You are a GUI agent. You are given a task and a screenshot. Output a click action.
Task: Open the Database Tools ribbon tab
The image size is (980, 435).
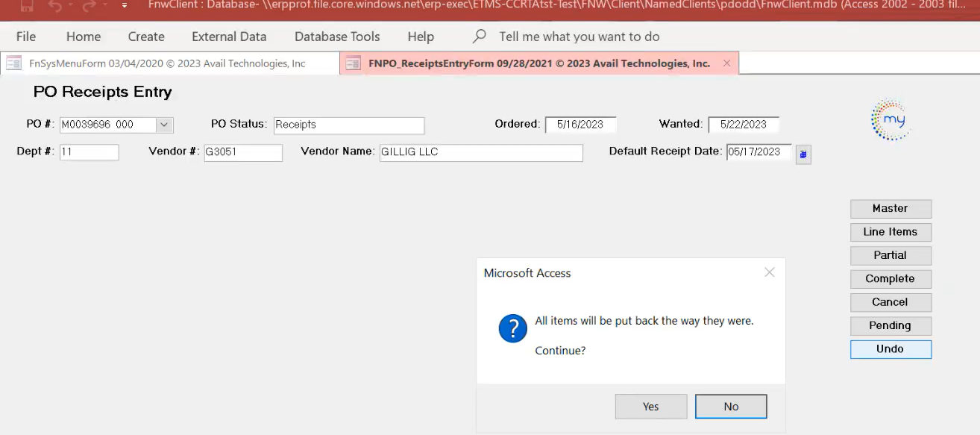[337, 37]
